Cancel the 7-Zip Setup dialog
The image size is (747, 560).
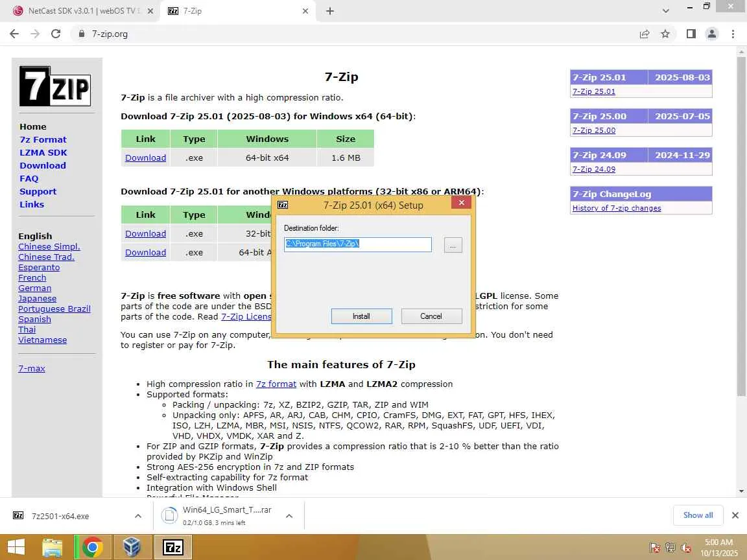coord(431,316)
